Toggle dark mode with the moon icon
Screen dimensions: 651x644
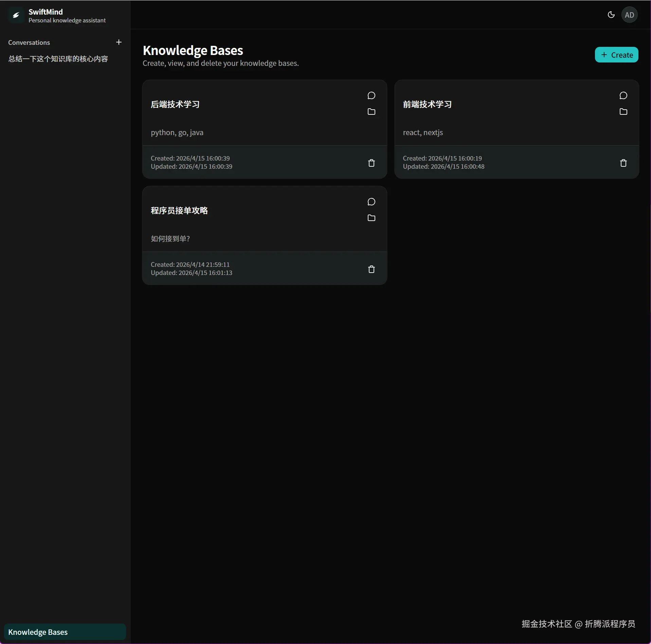[611, 15]
